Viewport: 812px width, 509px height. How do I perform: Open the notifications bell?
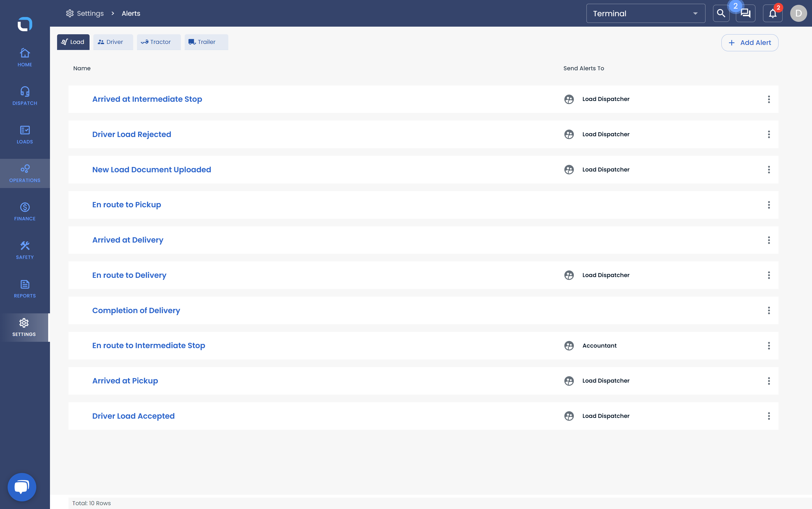(x=772, y=13)
